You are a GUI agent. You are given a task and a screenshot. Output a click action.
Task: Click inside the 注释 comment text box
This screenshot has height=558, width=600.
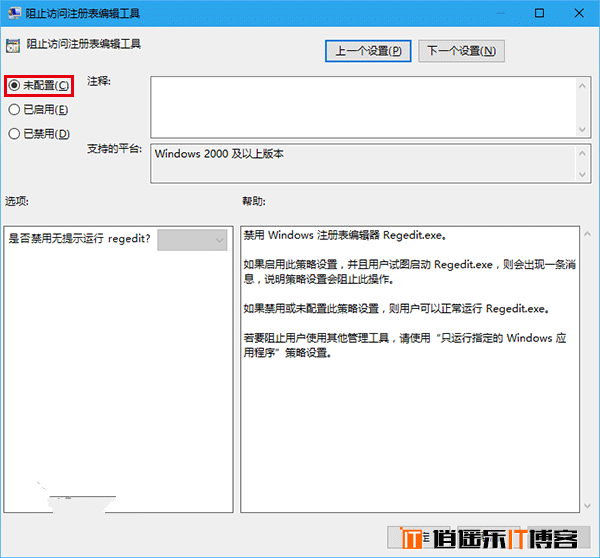tap(364, 107)
